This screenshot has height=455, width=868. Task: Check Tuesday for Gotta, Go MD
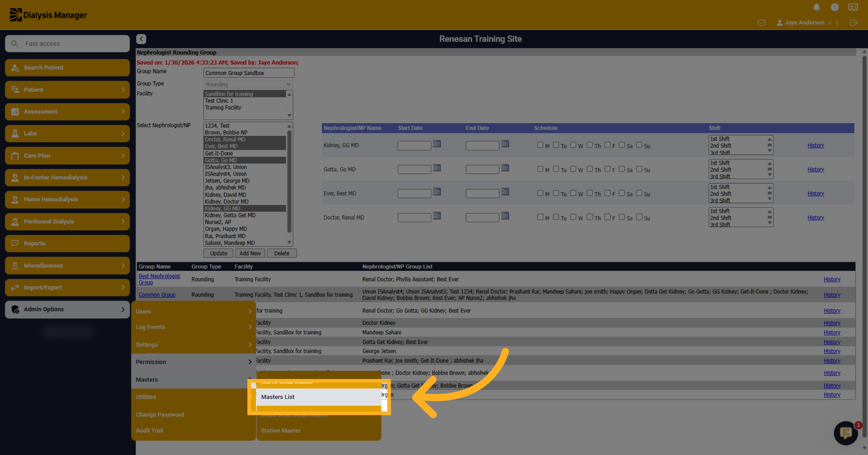coord(556,169)
